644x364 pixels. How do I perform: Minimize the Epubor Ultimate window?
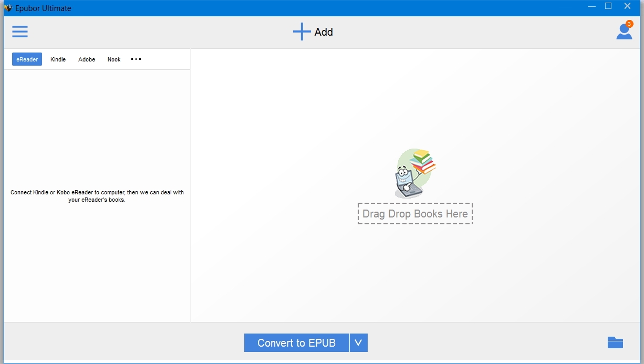[591, 7]
